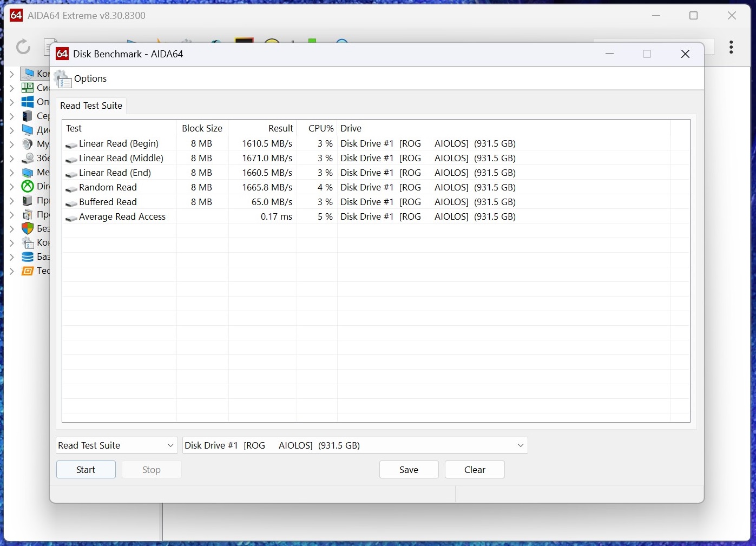
Task: Click the Drive column header
Action: pos(504,128)
